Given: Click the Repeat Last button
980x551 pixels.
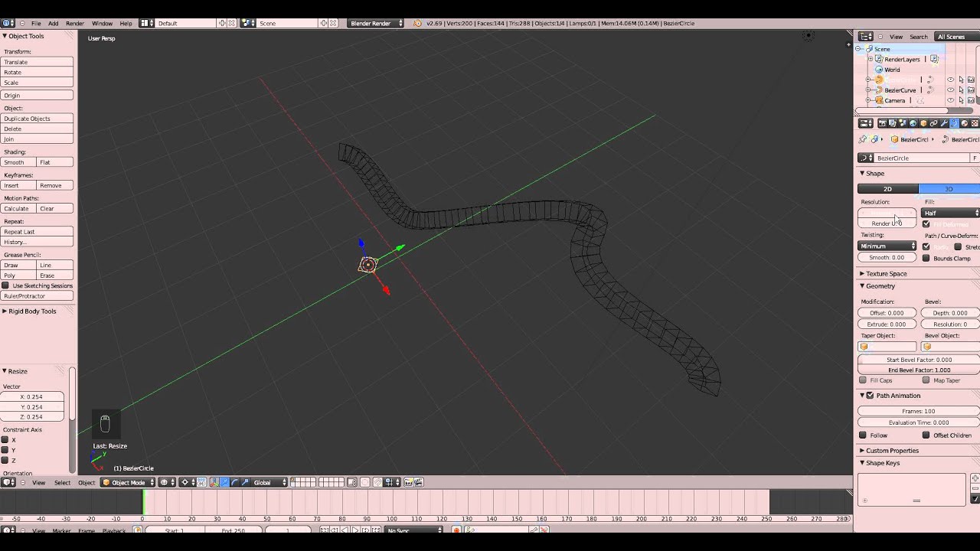Looking at the screenshot, I should click(x=38, y=232).
